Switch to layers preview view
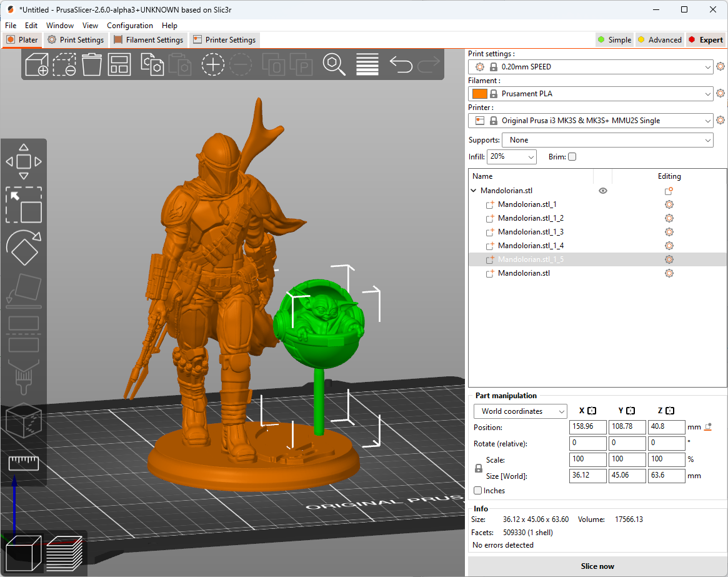 tap(64, 553)
